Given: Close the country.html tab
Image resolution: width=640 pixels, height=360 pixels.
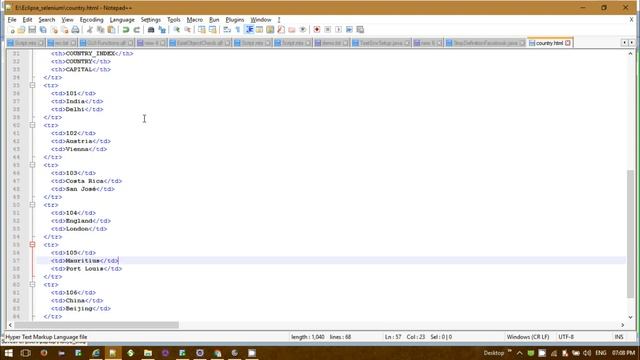Looking at the screenshot, I should point(568,43).
